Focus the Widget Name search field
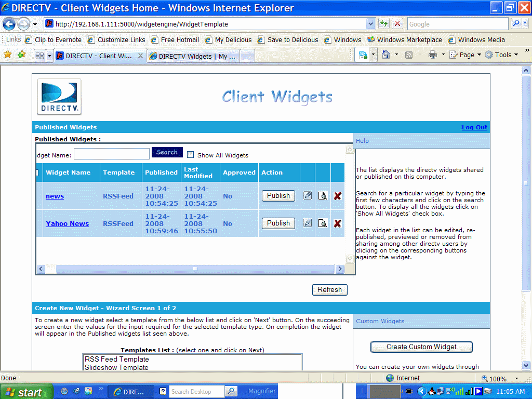 [112, 154]
